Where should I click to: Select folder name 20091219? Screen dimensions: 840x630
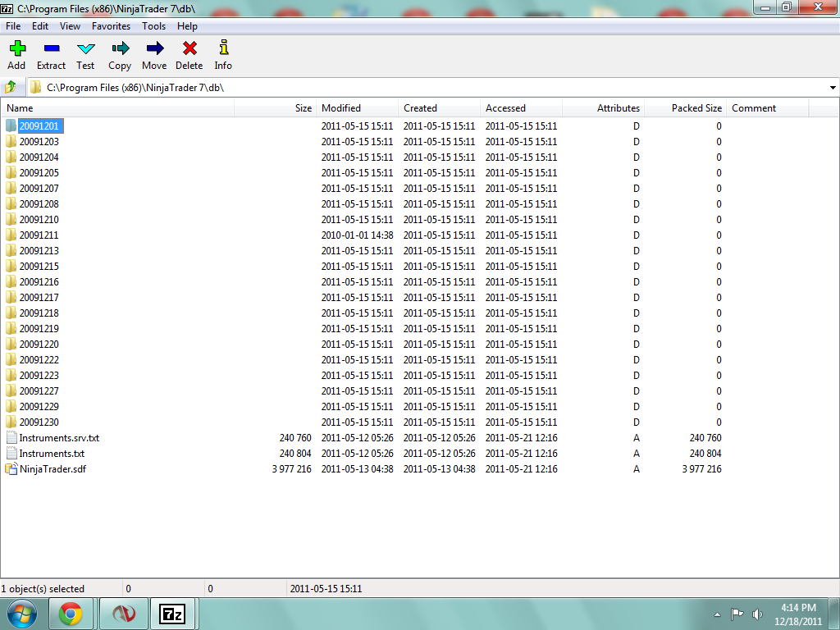tap(39, 328)
